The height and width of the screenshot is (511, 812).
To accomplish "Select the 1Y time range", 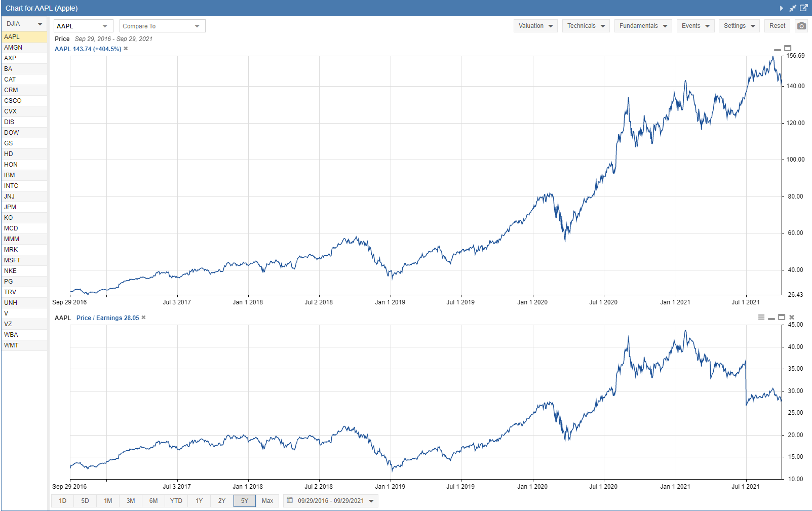I will (x=199, y=501).
